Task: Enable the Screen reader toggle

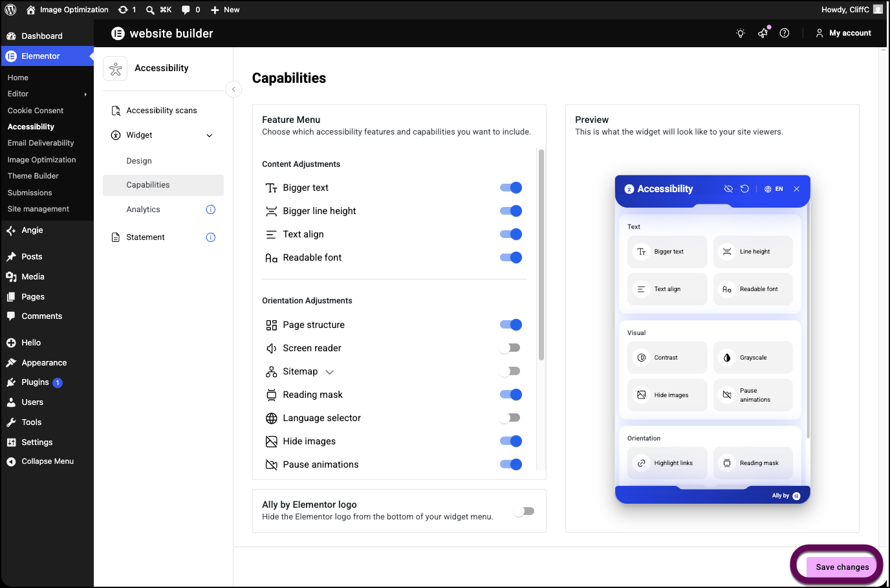Action: click(510, 348)
